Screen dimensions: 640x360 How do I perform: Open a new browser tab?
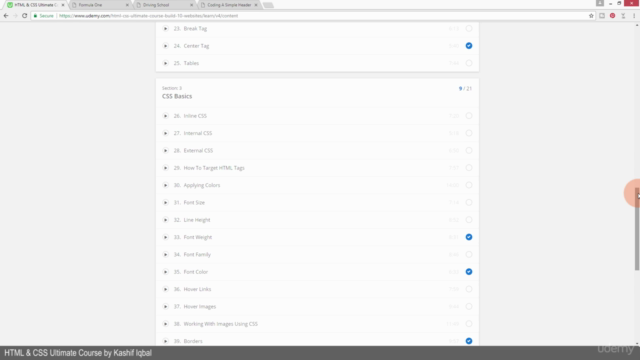(268, 5)
